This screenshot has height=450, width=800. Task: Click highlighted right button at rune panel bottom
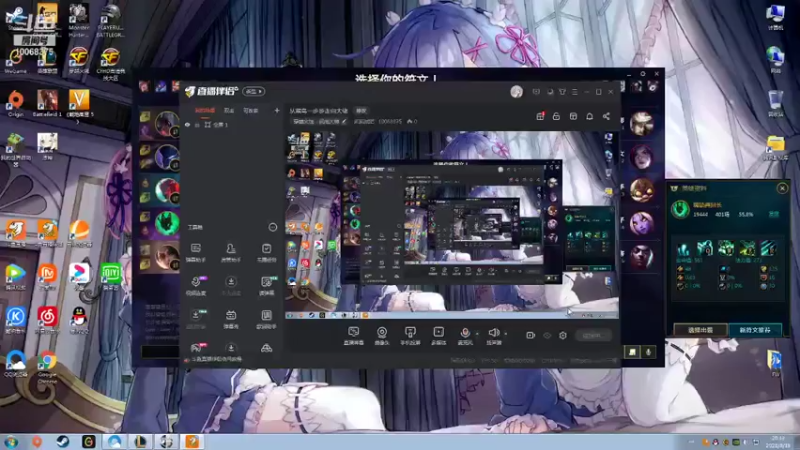[x=755, y=330]
